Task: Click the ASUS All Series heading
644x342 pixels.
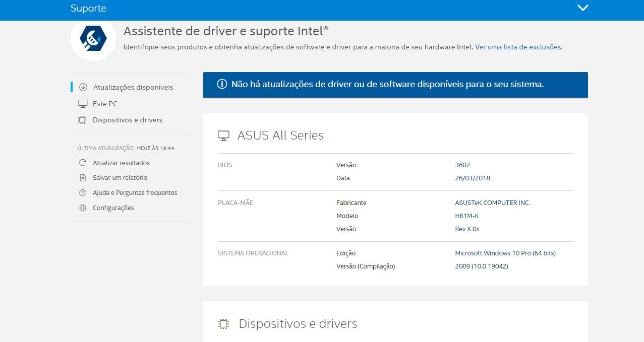Action: (280, 135)
